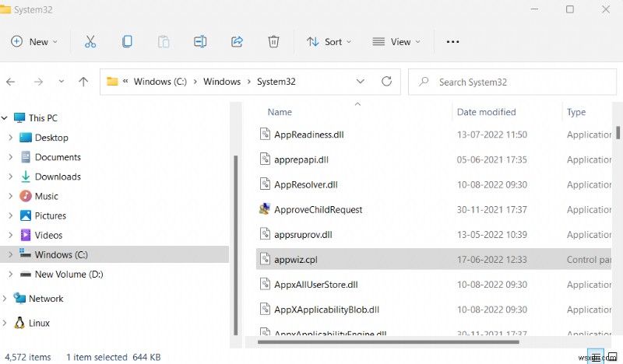Click the Paste clipboard icon
The width and height of the screenshot is (623, 364).
tap(164, 41)
